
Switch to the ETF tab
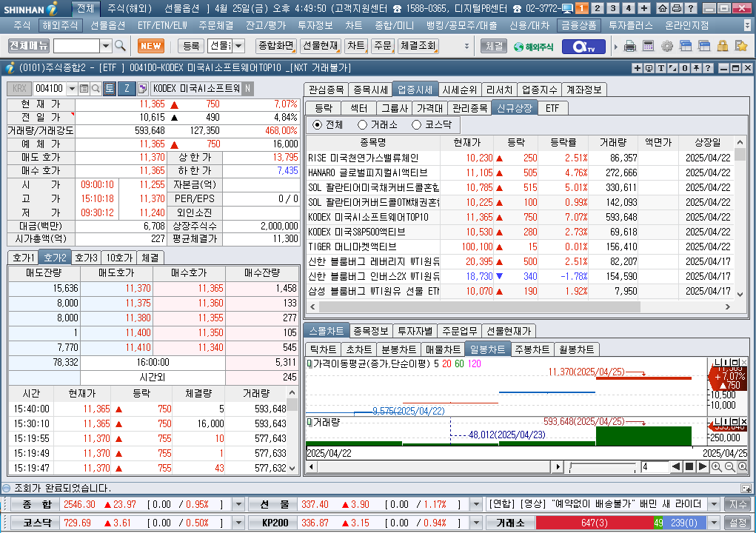tap(552, 108)
